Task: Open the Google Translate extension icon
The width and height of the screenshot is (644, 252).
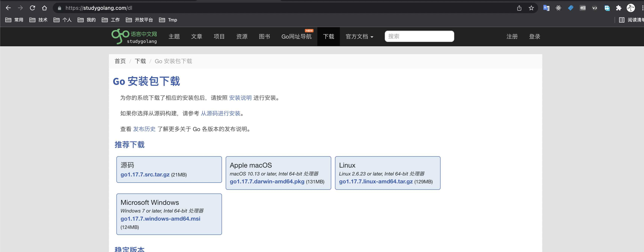Action: tap(546, 8)
